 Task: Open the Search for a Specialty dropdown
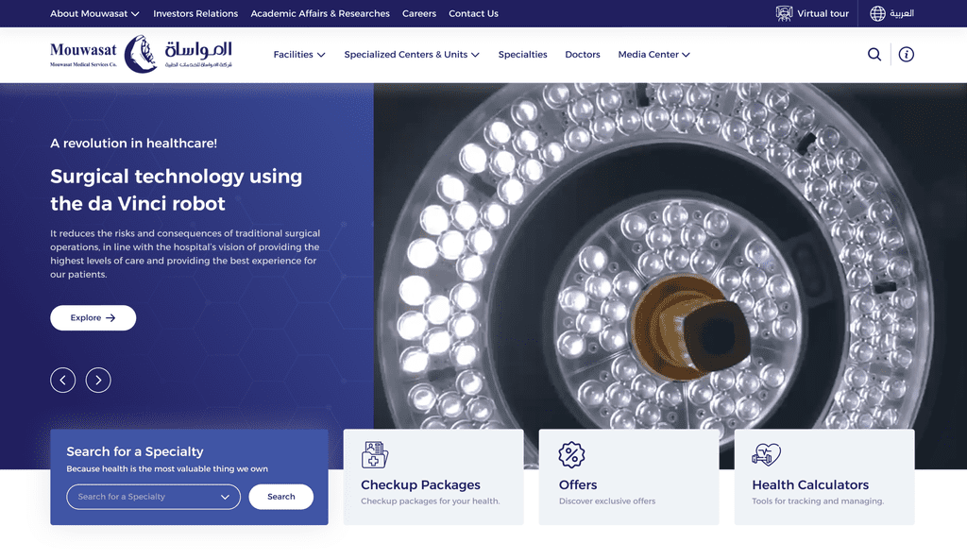click(x=154, y=497)
